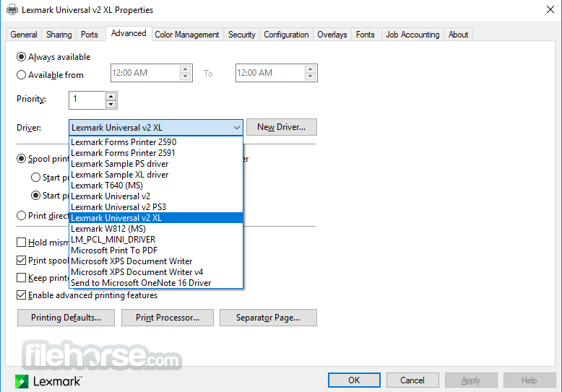Toggle Hold mismatched documents checkbox

pos(21,243)
